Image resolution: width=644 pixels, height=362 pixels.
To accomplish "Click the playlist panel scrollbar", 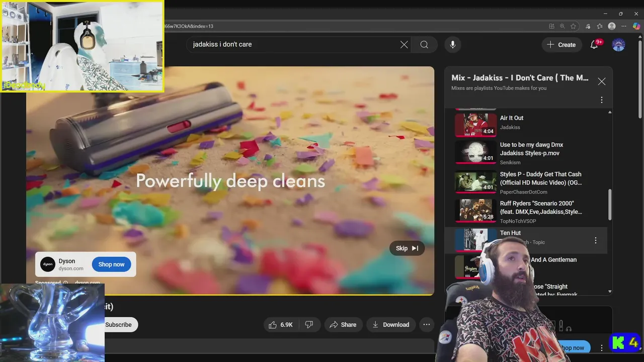I will tap(610, 204).
